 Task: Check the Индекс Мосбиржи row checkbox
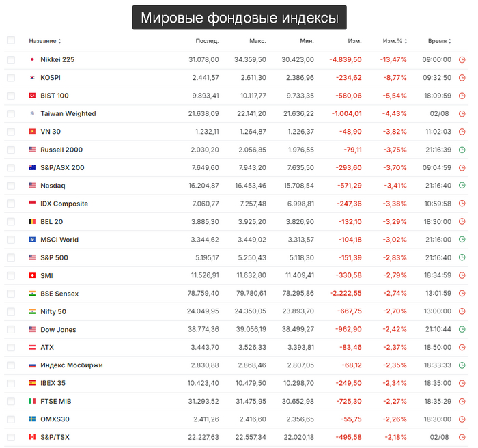click(x=11, y=365)
